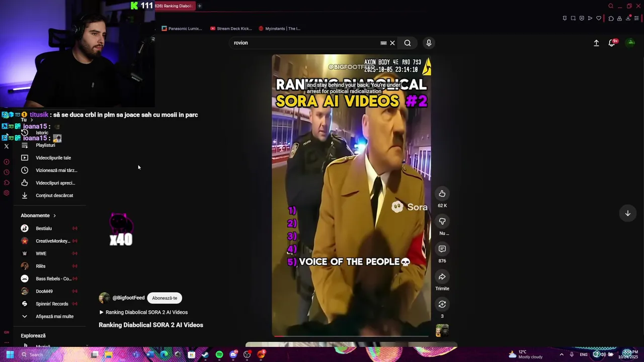Start voice search with microphone
644x362 pixels.
(x=429, y=43)
